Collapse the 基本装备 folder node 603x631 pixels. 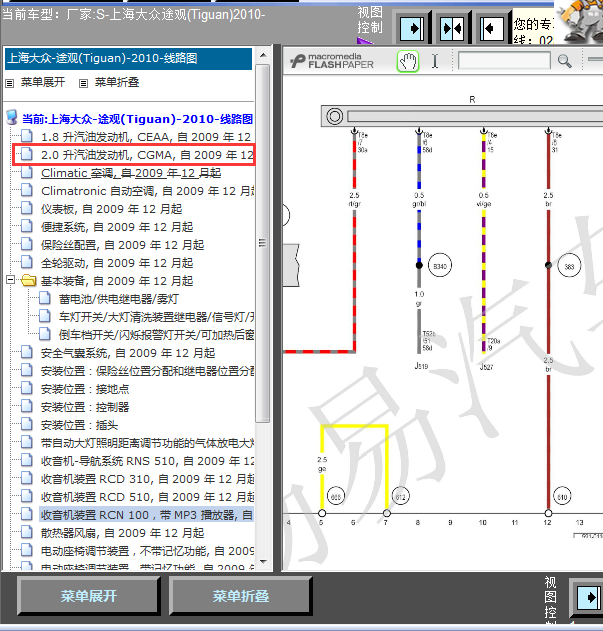[x=10, y=280]
